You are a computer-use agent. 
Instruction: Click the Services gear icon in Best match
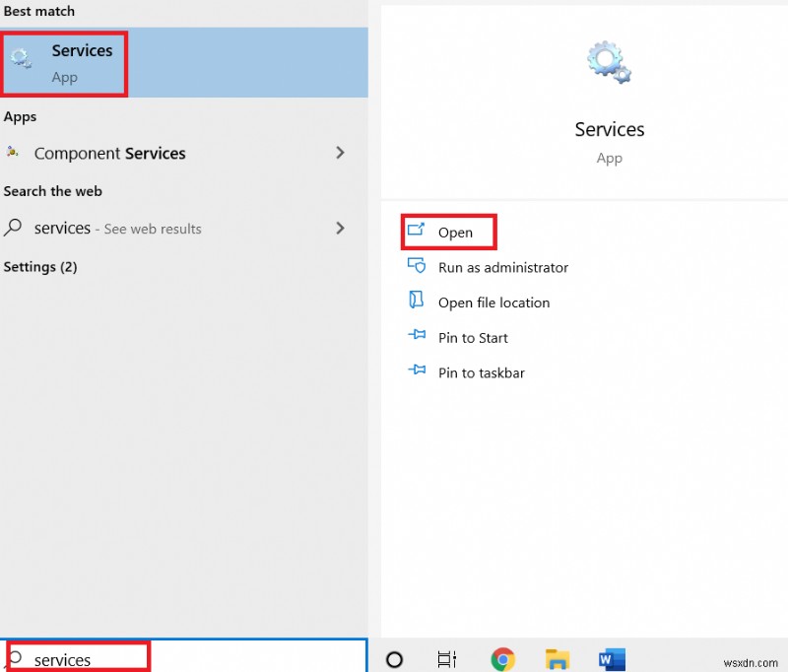coord(21,58)
